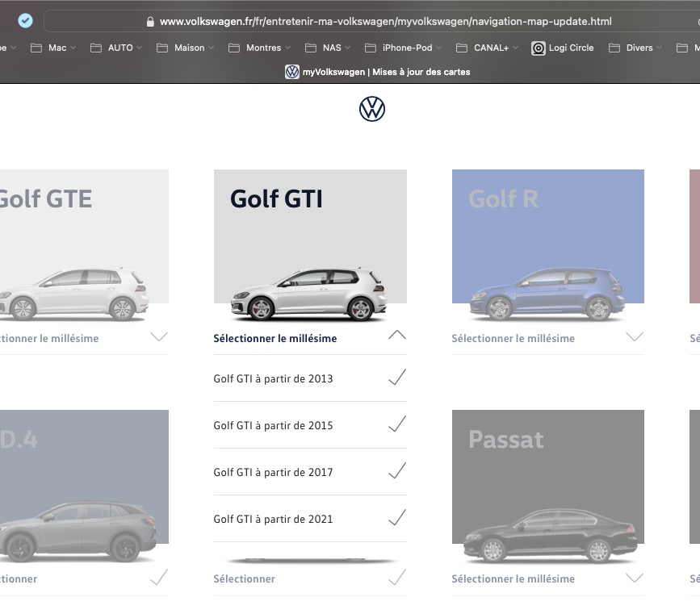Select Golf GTI à partir de 2013

310,378
